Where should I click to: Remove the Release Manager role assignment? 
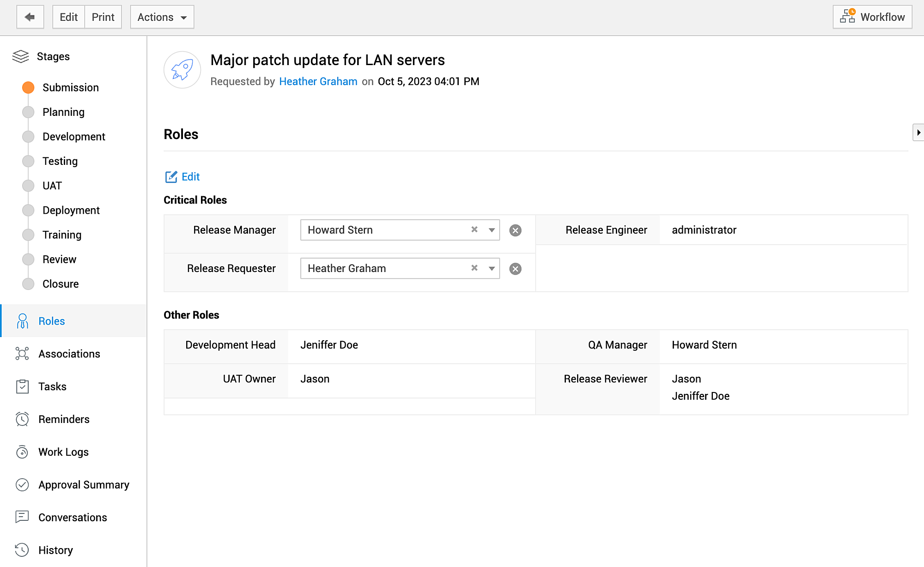515,230
